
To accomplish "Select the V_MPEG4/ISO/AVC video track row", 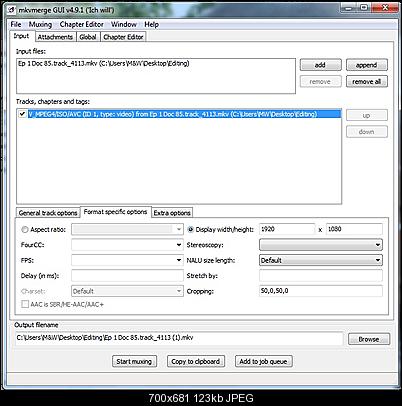I will point(184,114).
